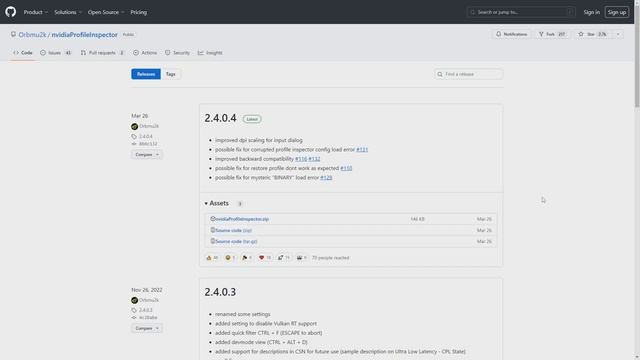The image size is (640, 360).
Task: Click the Sign up button
Action: (x=617, y=12)
